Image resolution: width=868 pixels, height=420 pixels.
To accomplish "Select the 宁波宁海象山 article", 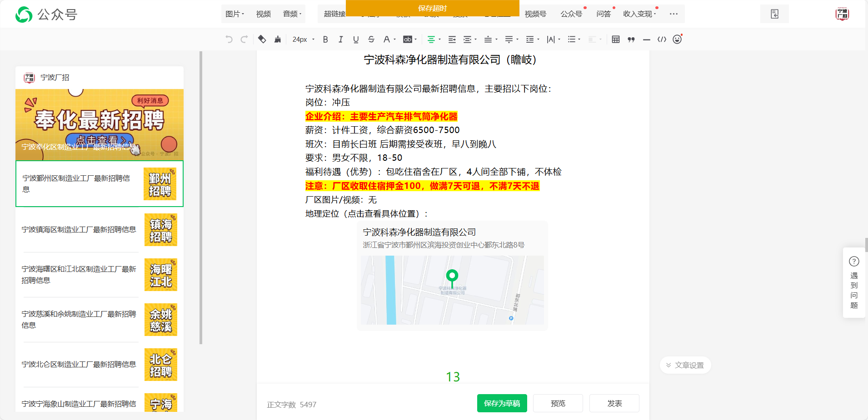I will click(100, 400).
